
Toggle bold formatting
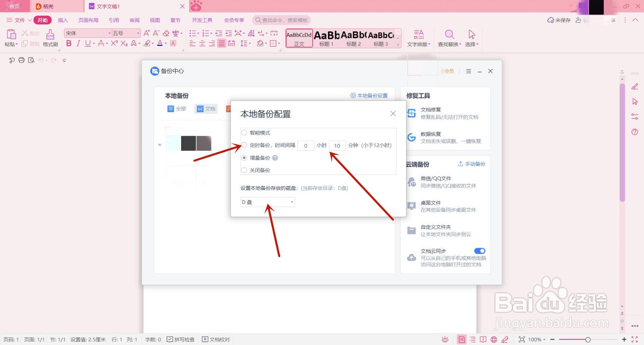click(69, 43)
